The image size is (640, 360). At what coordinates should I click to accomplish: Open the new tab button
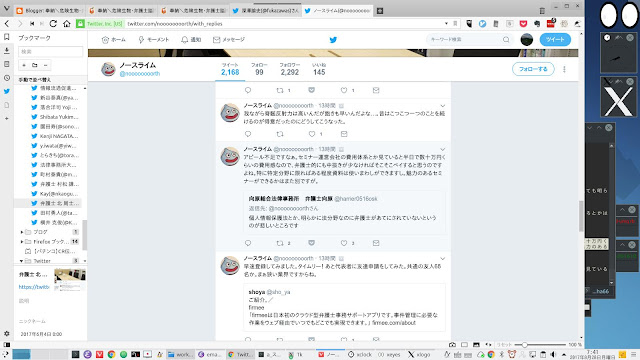tap(380, 11)
